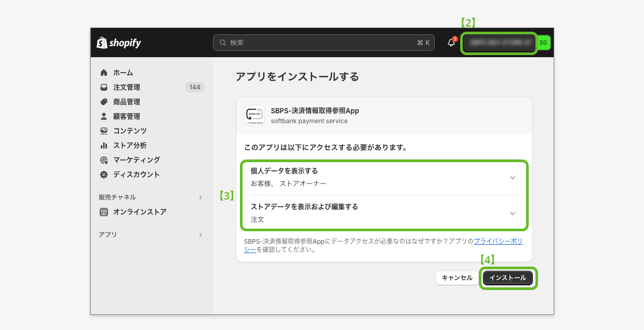The image size is (644, 330).
Task: Click the ホーム home icon
Action: click(104, 73)
